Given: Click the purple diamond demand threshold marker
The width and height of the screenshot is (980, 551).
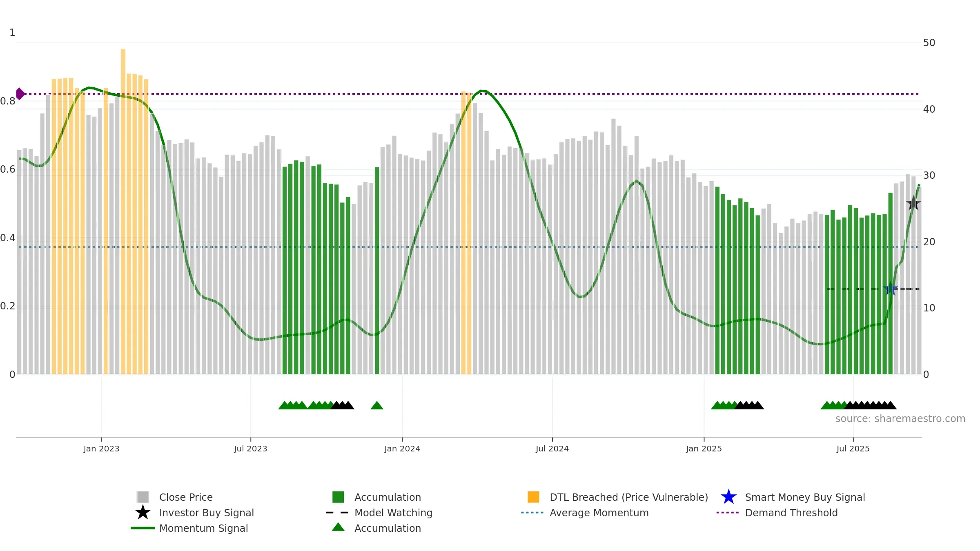Looking at the screenshot, I should [20, 94].
